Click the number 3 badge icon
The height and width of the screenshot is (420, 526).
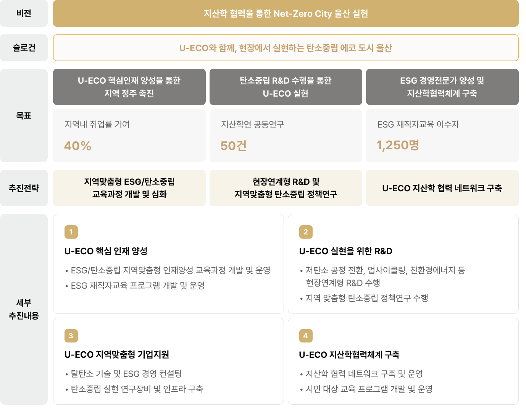(x=71, y=336)
